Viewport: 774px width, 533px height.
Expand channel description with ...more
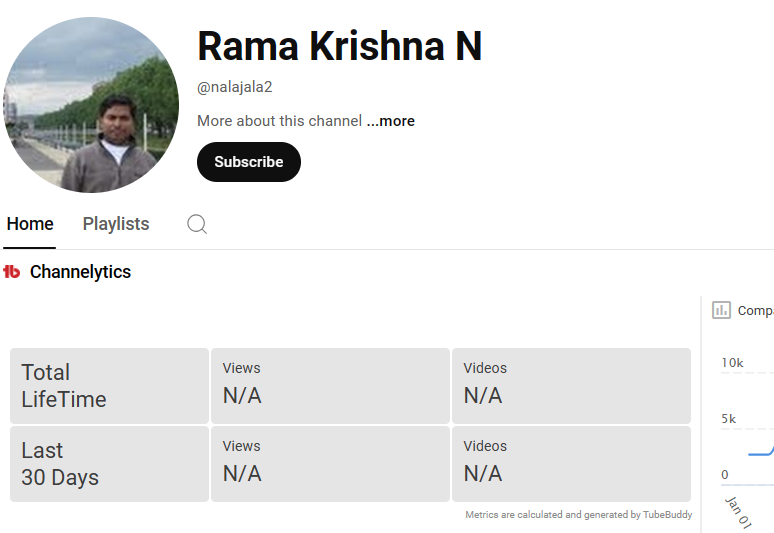click(x=390, y=121)
